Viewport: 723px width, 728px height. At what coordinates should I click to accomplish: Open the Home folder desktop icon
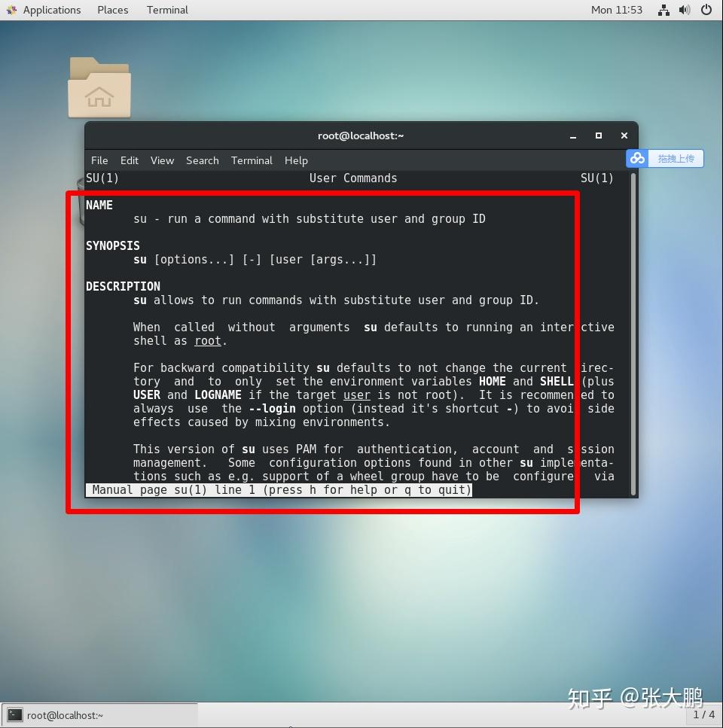pyautogui.click(x=99, y=87)
